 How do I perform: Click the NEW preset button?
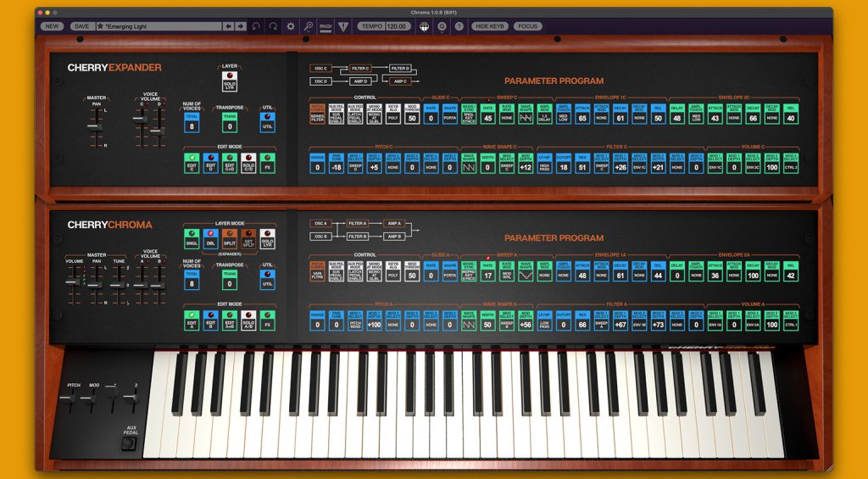coord(52,26)
